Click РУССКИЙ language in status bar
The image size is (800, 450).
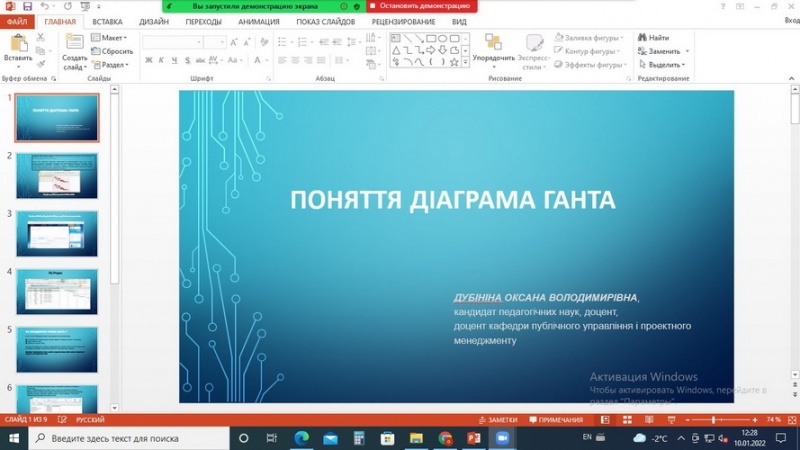coord(90,420)
